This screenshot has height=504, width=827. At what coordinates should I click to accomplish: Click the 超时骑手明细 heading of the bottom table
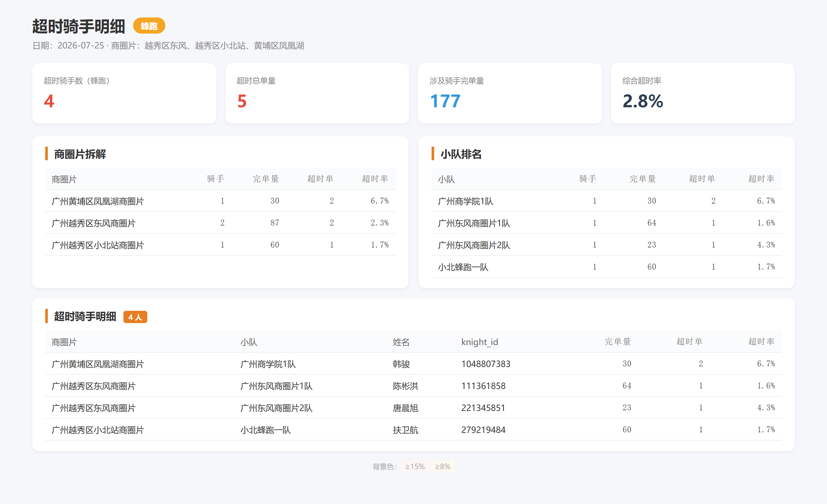85,316
